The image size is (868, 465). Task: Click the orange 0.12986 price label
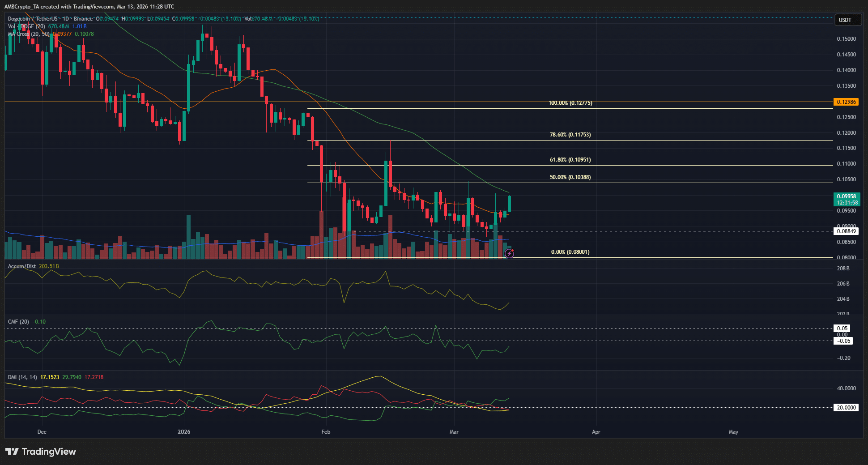(847, 102)
